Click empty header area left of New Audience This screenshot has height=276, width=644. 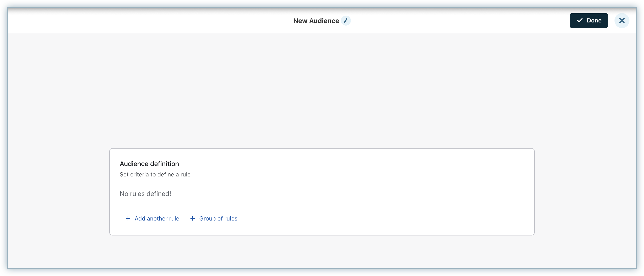click(x=150, y=21)
